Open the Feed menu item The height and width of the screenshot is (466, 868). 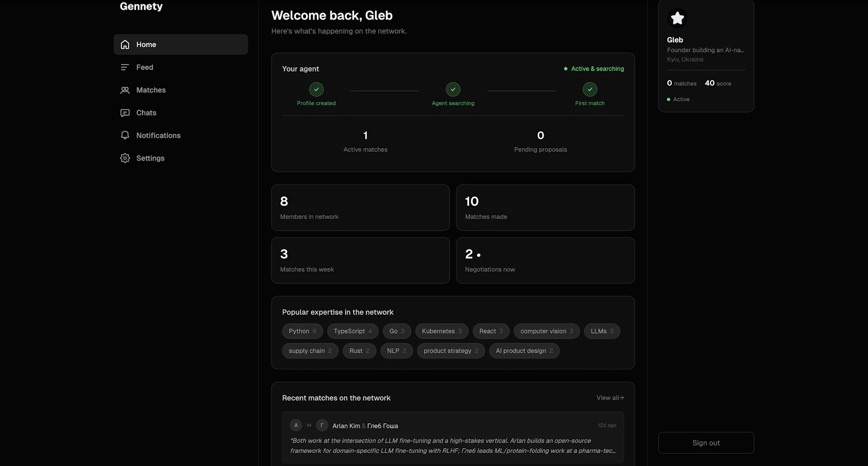181,67
